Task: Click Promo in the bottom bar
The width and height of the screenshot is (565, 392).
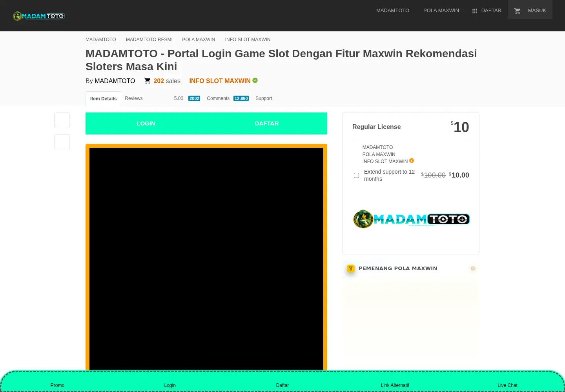Action: tap(57, 385)
